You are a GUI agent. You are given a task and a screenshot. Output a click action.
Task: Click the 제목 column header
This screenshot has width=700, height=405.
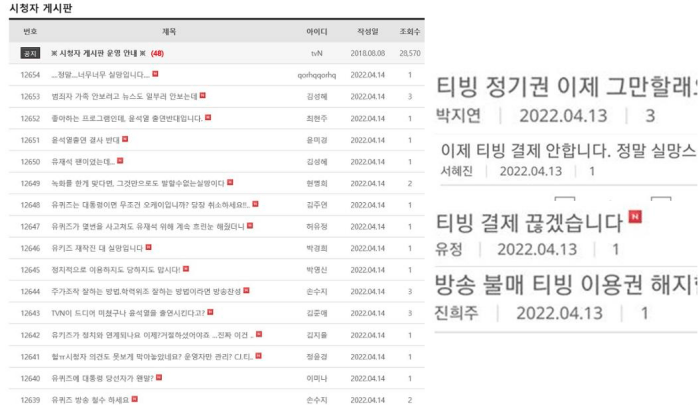pos(169,31)
